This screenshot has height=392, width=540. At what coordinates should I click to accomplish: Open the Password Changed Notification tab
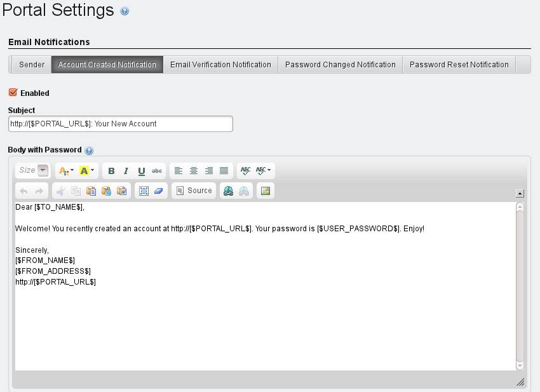coord(341,65)
